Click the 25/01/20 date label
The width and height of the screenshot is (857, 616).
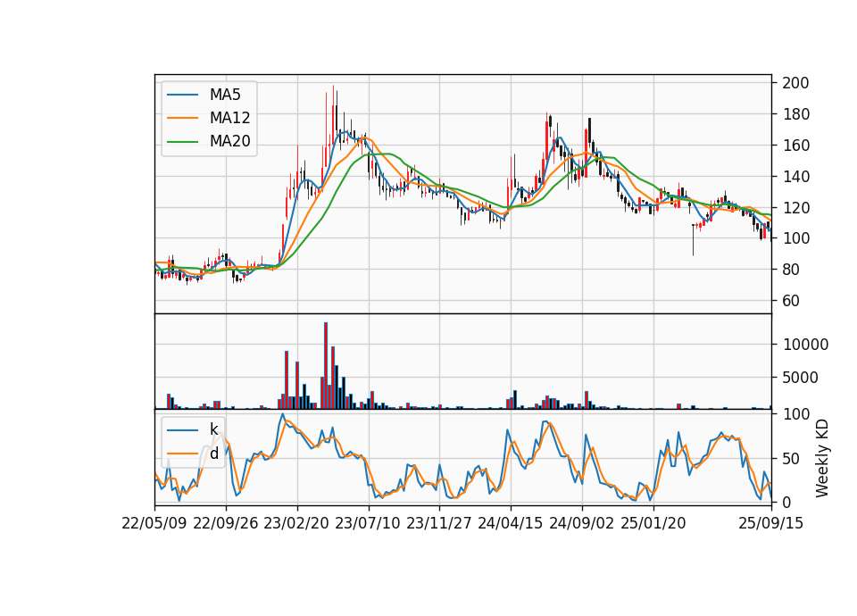click(x=653, y=523)
